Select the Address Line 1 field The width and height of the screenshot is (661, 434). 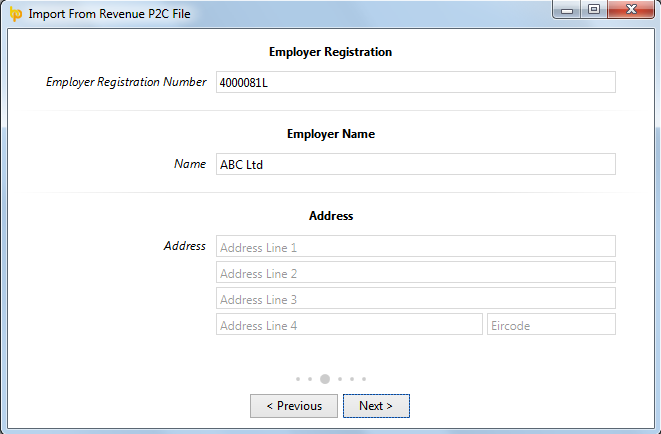416,246
